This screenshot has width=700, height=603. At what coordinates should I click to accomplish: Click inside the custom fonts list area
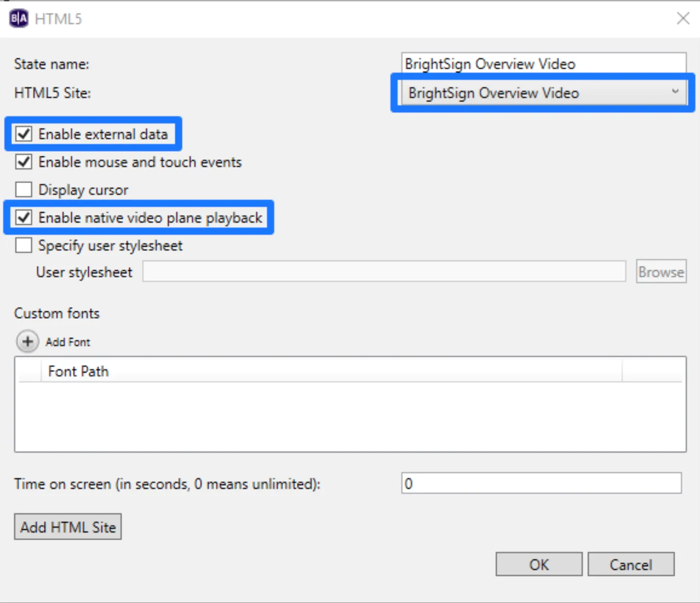coord(350,417)
